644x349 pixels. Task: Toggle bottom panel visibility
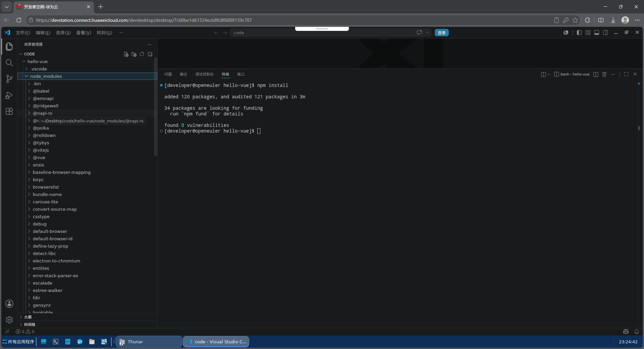click(597, 33)
